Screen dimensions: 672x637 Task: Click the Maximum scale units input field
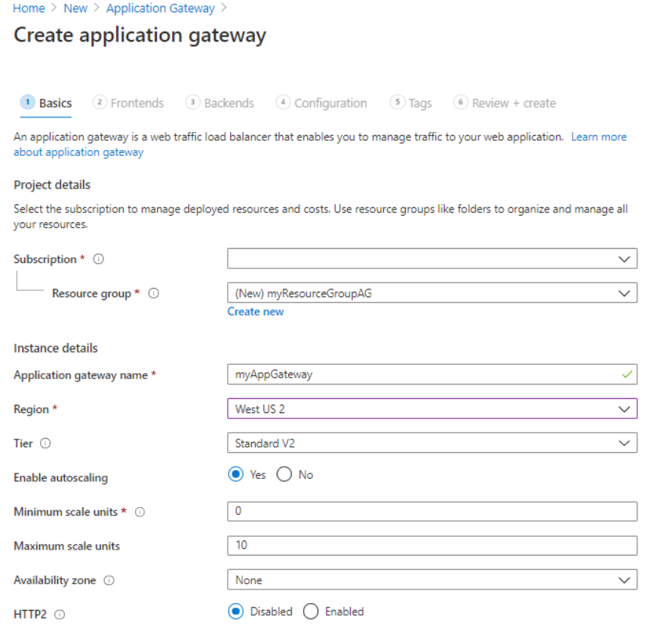pyautogui.click(x=432, y=545)
